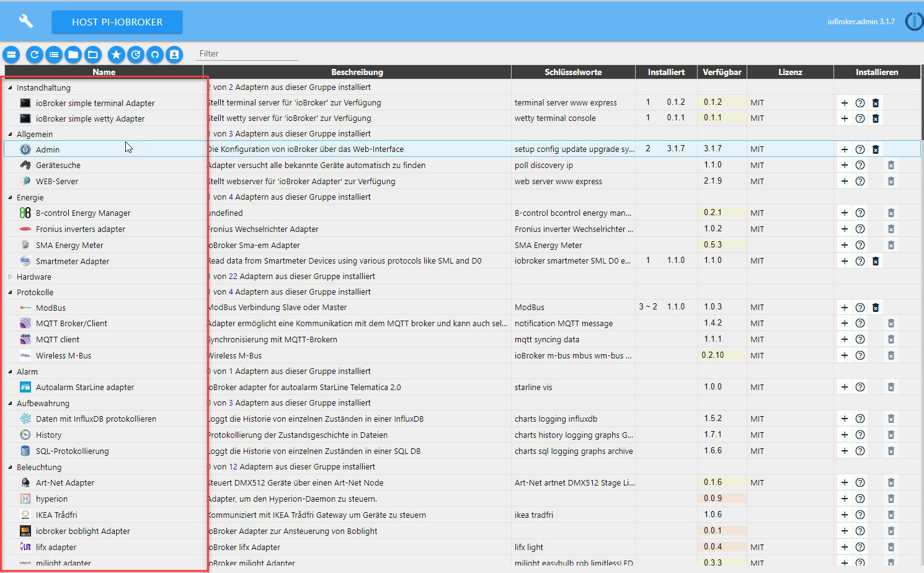924x573 pixels.
Task: Click the ioBroker.admin 3.1.7 version text
Action: (861, 22)
